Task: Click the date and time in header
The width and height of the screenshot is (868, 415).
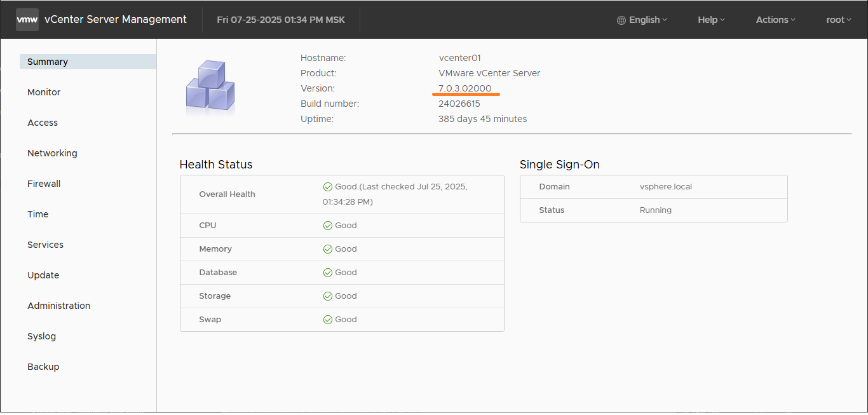Action: pyautogui.click(x=281, y=20)
